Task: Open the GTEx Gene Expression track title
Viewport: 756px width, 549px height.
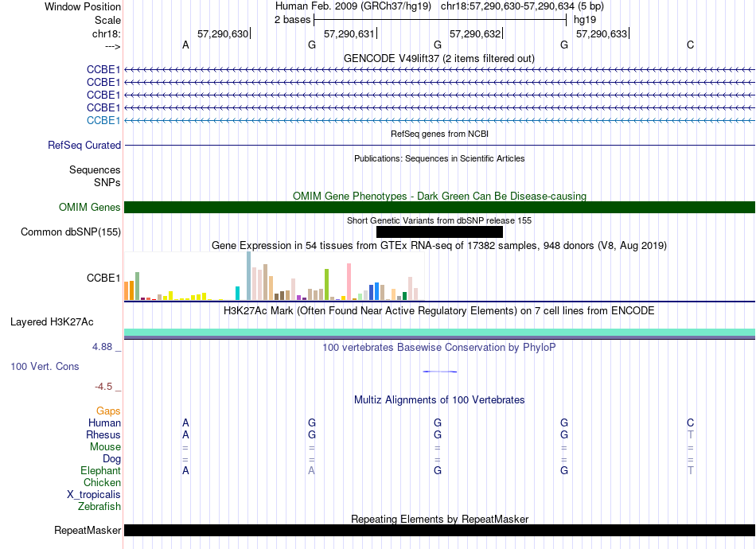Action: (x=439, y=245)
